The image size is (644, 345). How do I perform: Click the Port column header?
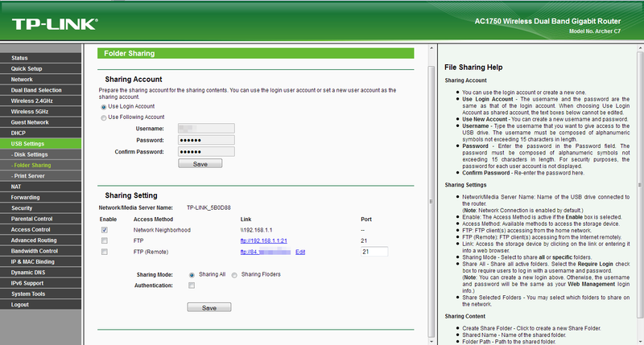click(x=366, y=219)
